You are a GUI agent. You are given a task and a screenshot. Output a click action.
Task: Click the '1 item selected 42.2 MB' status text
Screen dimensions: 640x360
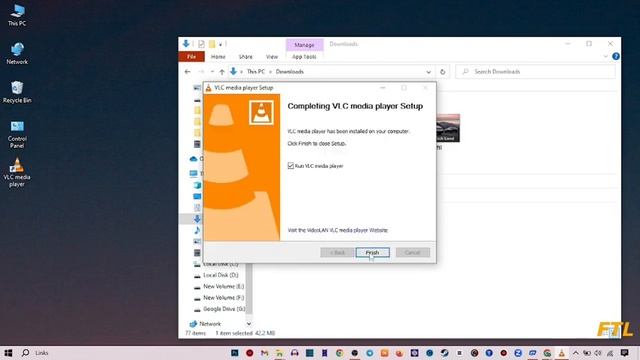point(245,333)
